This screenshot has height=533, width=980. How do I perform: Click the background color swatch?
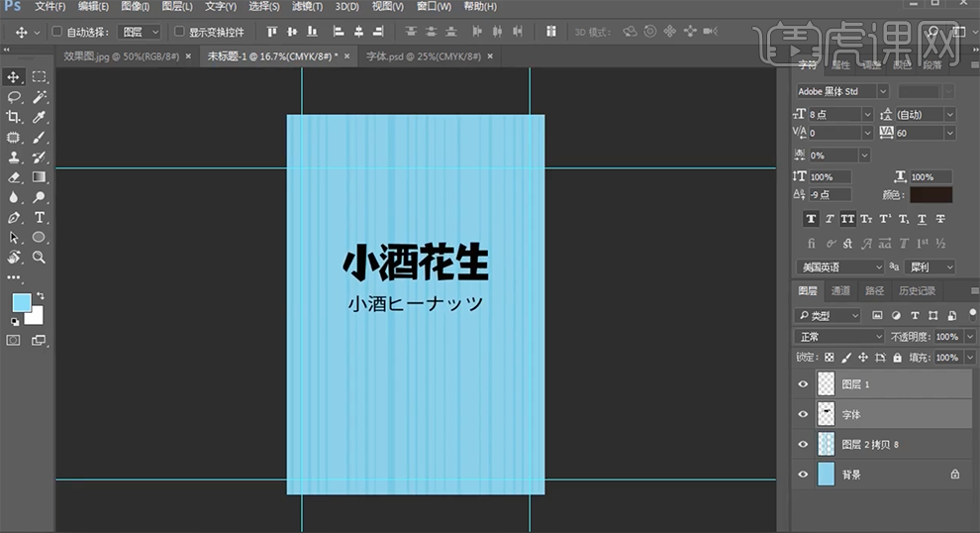pyautogui.click(x=36, y=317)
